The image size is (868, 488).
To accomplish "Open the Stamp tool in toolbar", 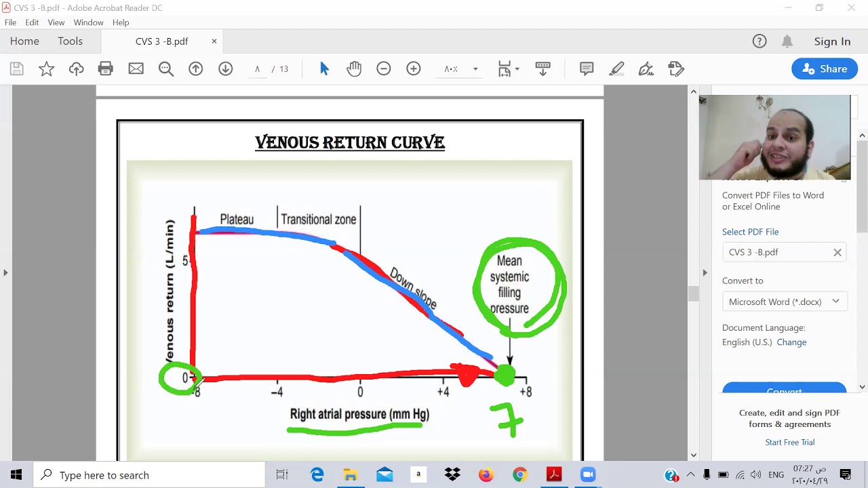I will [675, 68].
